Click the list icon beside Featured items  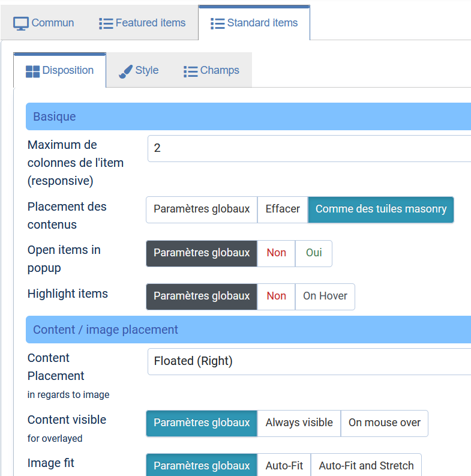(x=106, y=23)
